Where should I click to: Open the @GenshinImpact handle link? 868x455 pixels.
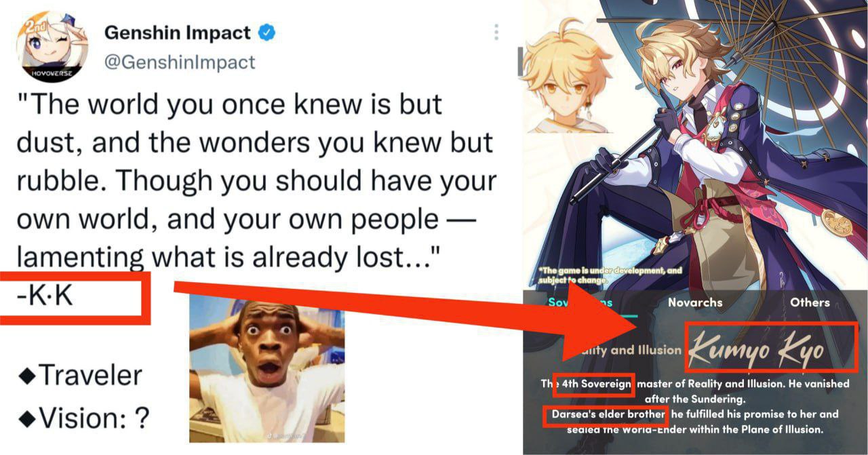pyautogui.click(x=179, y=62)
